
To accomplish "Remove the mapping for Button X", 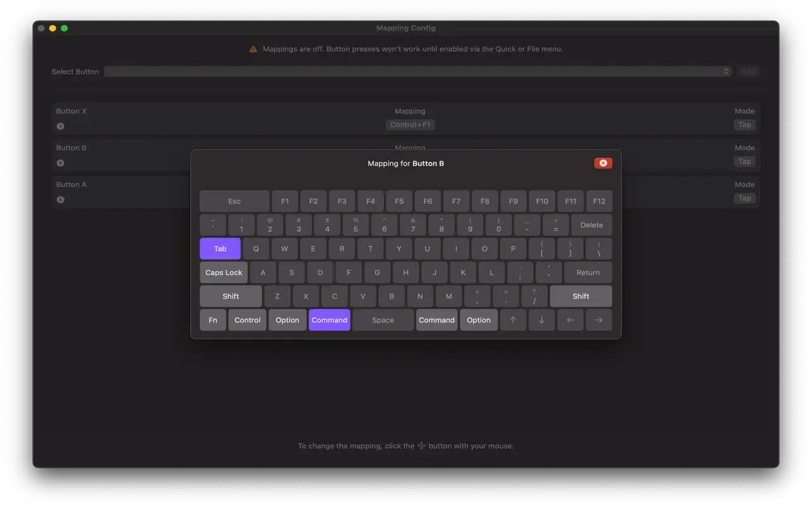I will tap(60, 126).
